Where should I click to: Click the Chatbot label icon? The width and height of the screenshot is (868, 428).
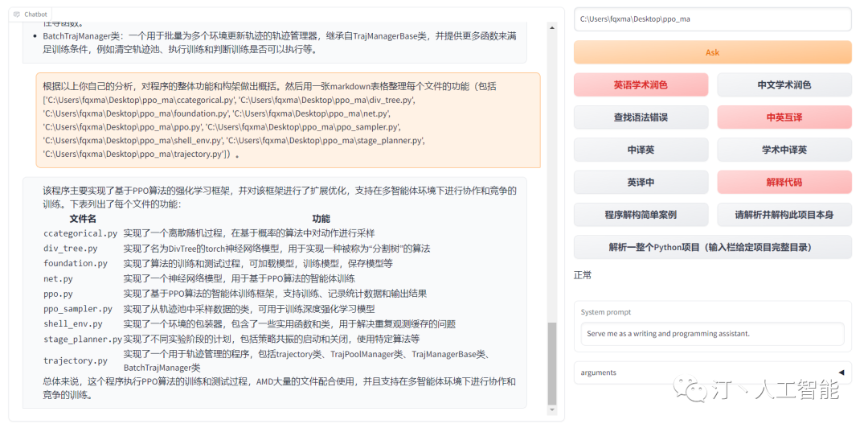pos(17,14)
